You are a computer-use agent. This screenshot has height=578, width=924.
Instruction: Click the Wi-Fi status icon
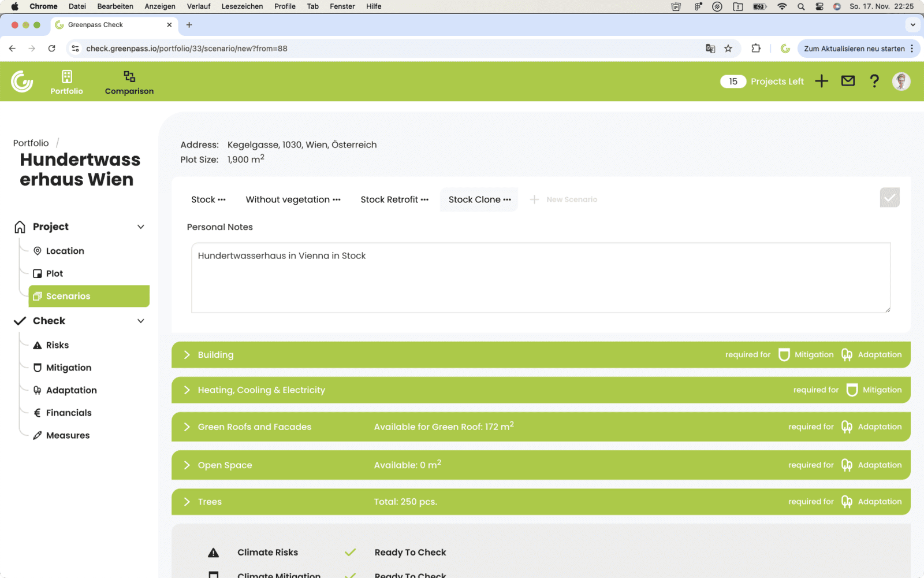pos(782,6)
